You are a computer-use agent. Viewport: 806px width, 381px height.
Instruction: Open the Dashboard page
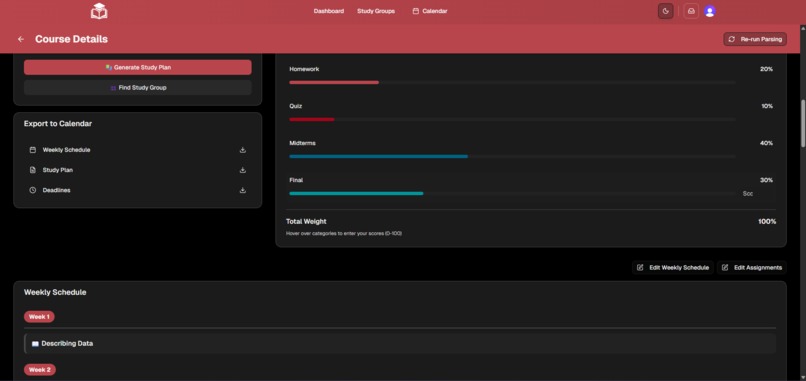(x=328, y=11)
